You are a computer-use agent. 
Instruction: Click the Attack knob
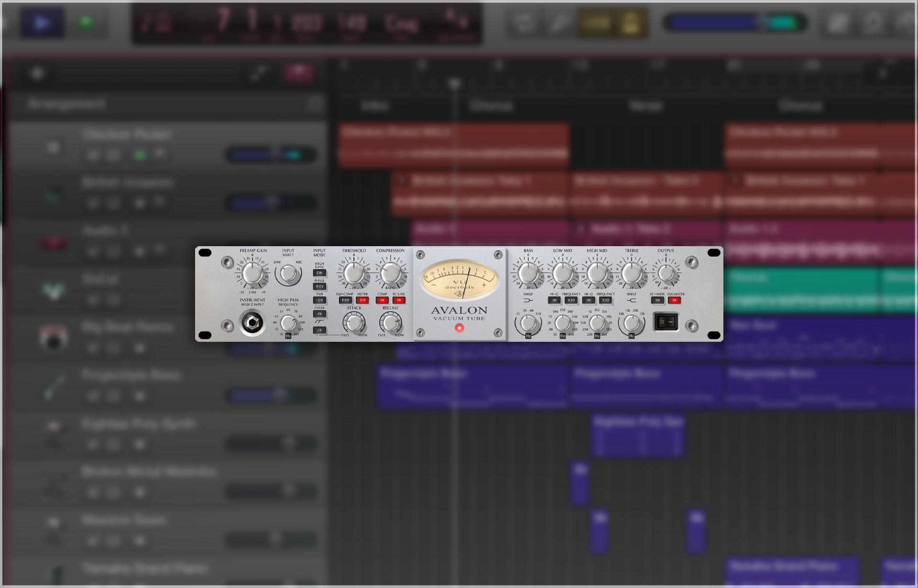[x=354, y=323]
